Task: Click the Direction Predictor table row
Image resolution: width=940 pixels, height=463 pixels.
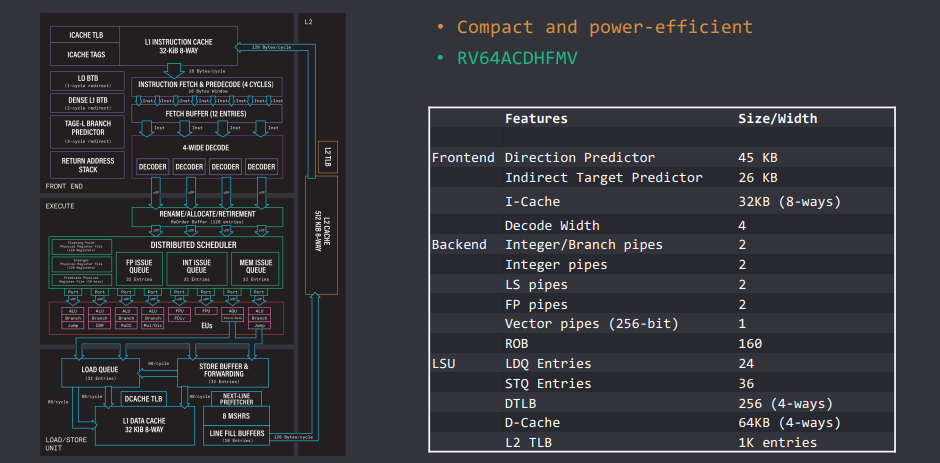Action: tap(580, 157)
